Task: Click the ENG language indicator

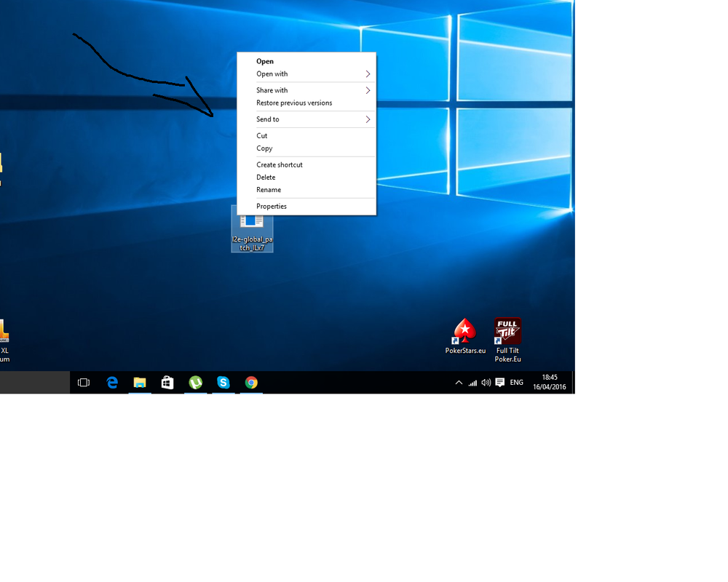Action: [x=516, y=383]
